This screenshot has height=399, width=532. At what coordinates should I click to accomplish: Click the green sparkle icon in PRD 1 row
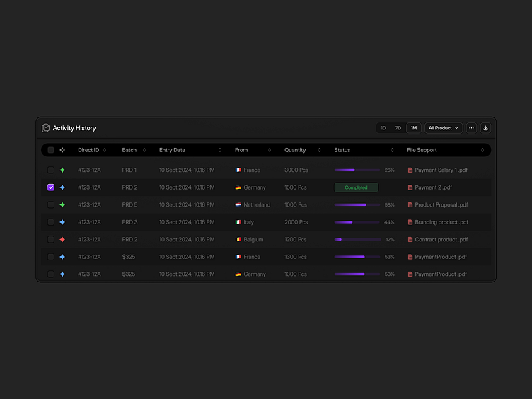62,170
